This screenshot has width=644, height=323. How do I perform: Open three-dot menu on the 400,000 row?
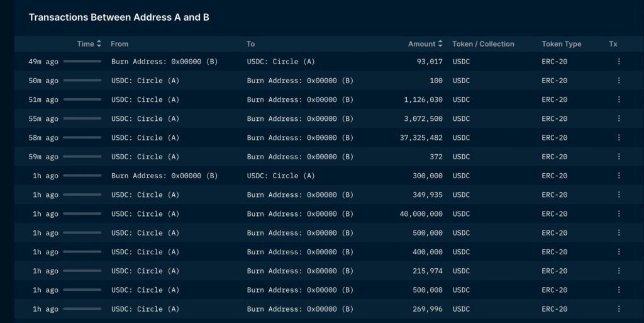[x=619, y=252]
